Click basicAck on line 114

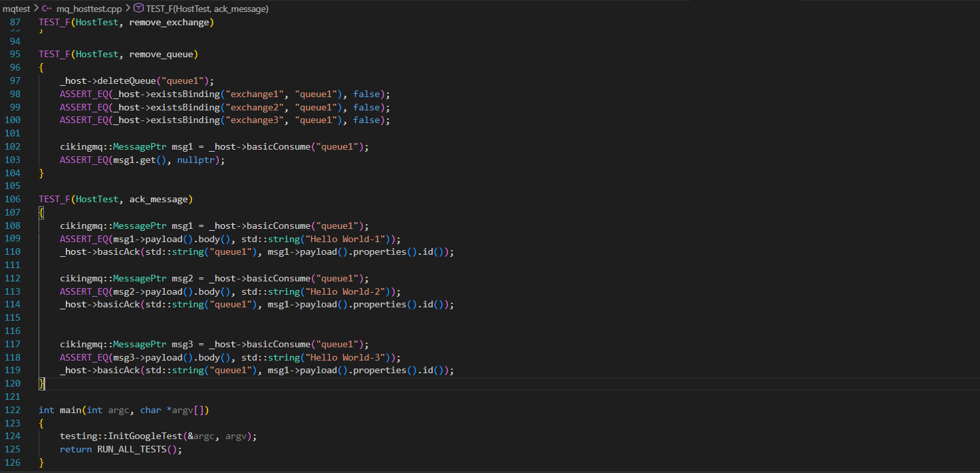click(x=118, y=304)
